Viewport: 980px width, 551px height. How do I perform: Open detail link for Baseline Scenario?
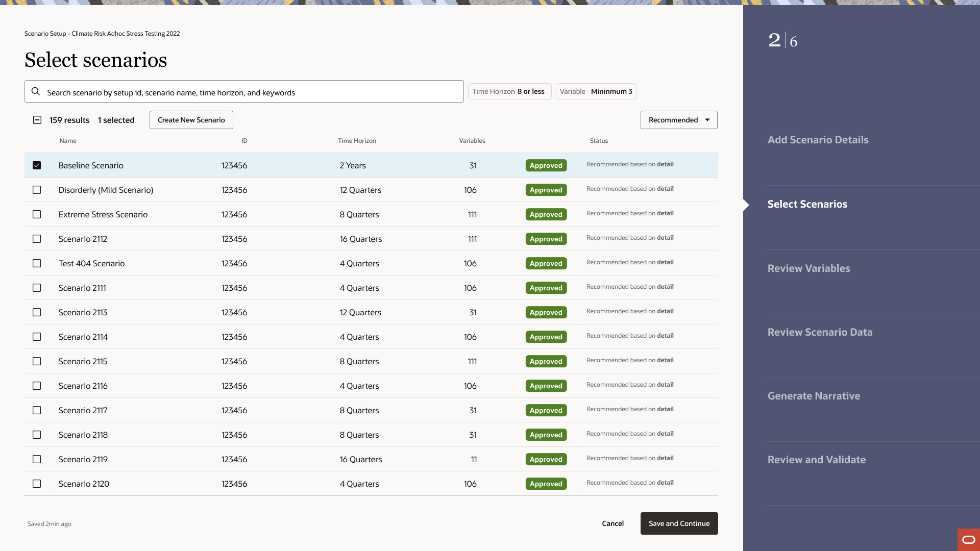[x=665, y=164]
